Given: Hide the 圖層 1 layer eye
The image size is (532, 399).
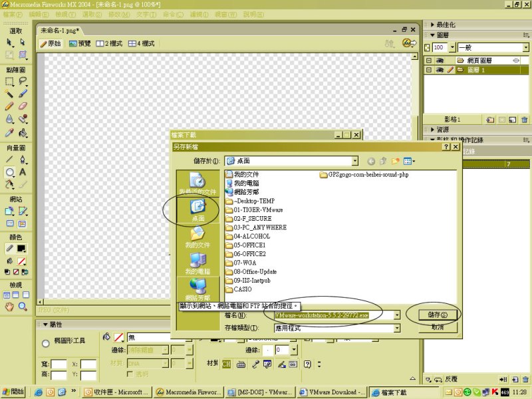Looking at the screenshot, I should [440, 70].
